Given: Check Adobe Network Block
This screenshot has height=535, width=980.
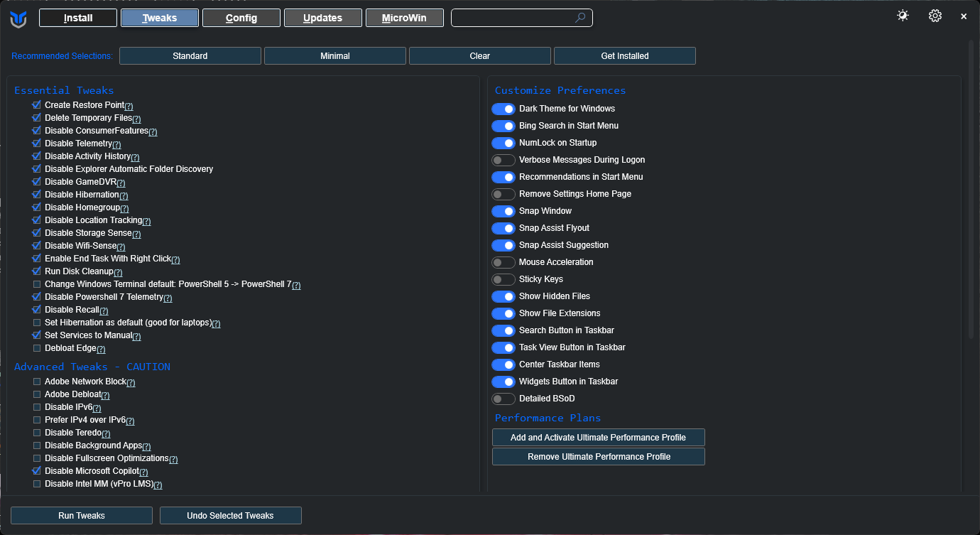Looking at the screenshot, I should (37, 382).
